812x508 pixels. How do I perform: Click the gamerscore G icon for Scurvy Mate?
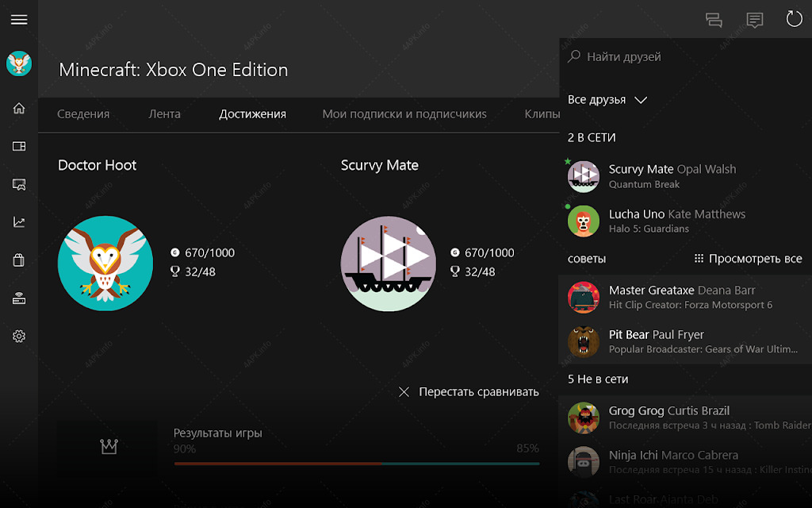(x=454, y=252)
